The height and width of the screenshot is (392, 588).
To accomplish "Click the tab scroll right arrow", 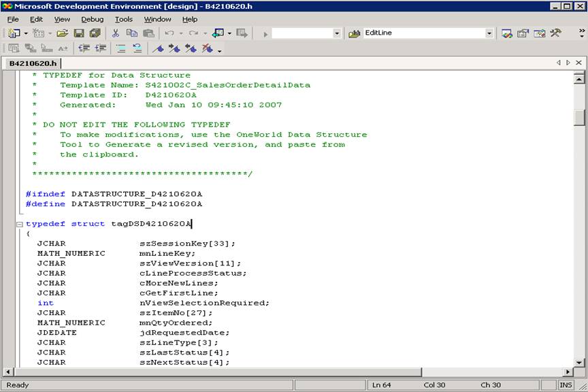I will pyautogui.click(x=568, y=63).
